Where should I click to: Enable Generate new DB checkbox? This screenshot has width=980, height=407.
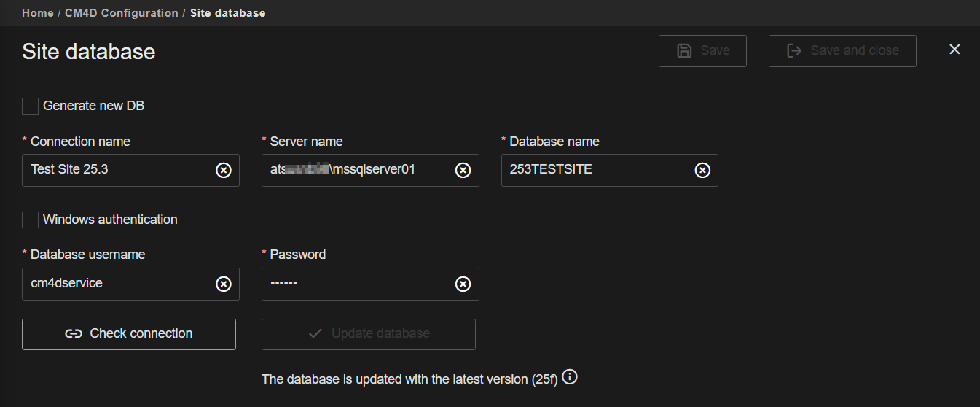(30, 106)
